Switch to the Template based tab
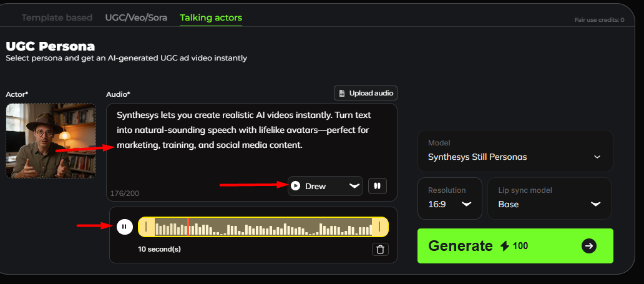644x284 pixels. click(x=57, y=17)
